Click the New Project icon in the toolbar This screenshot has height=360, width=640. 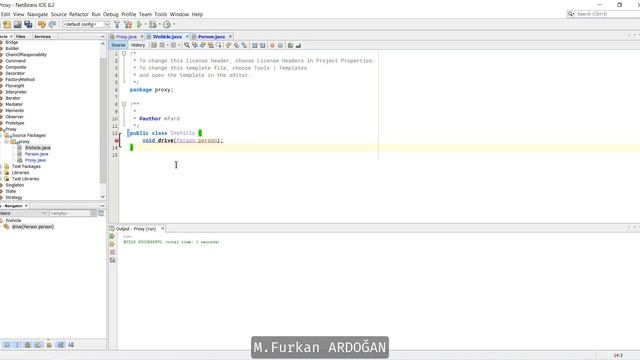[x=7, y=24]
